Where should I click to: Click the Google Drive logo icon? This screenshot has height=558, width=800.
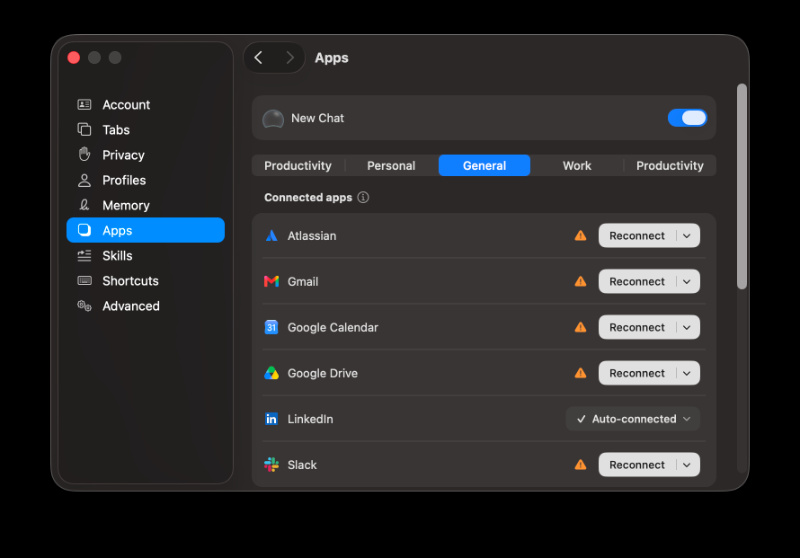coord(271,373)
